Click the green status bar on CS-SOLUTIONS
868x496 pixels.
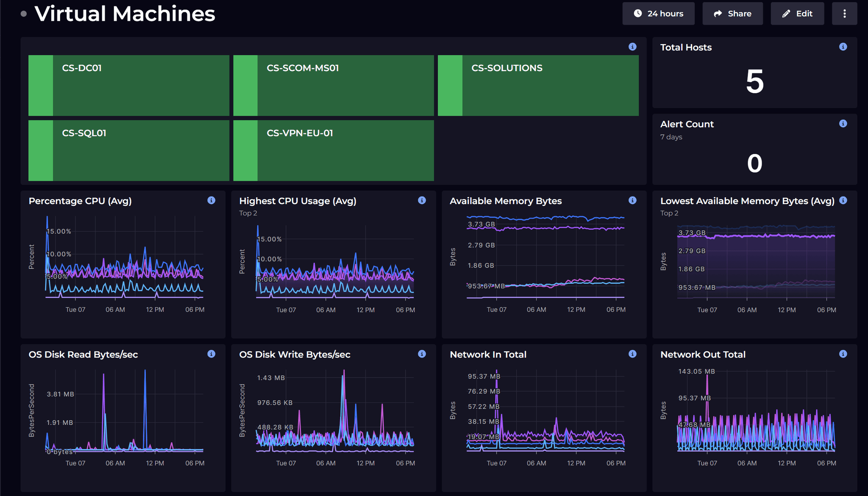click(449, 85)
